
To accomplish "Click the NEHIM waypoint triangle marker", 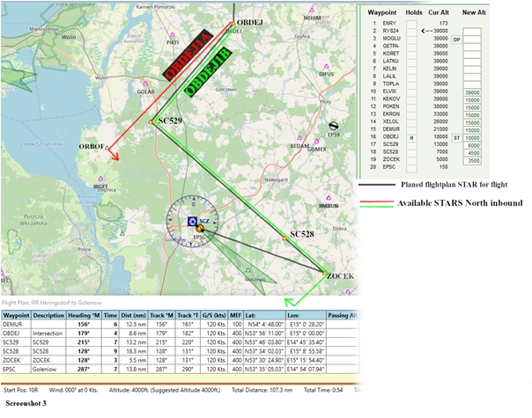I will click(313, 11).
